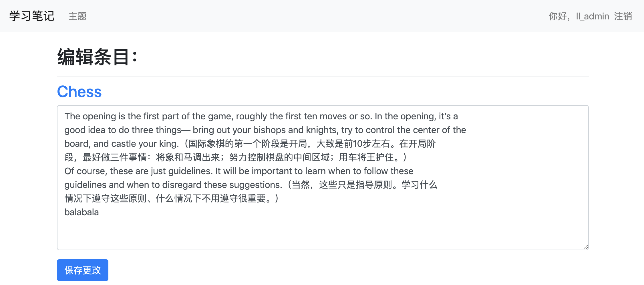Place cursor on the word balabala
This screenshot has height=285, width=644.
pyautogui.click(x=82, y=212)
